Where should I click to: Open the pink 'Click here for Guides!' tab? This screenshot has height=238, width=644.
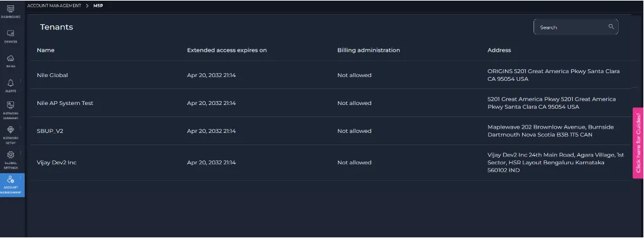coord(638,143)
